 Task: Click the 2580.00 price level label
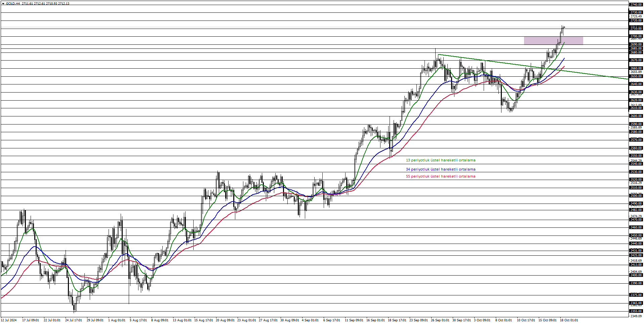636,132
